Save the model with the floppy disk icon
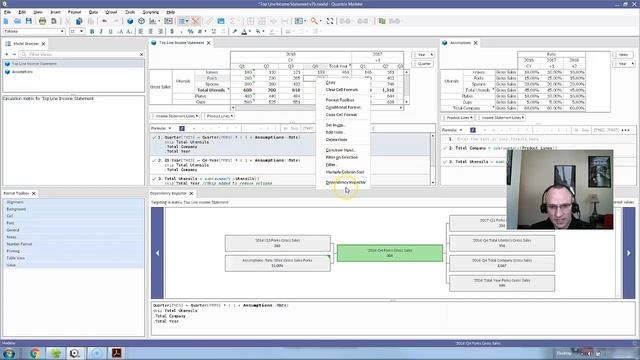Screen dimensions: 640x360 click(x=29, y=21)
